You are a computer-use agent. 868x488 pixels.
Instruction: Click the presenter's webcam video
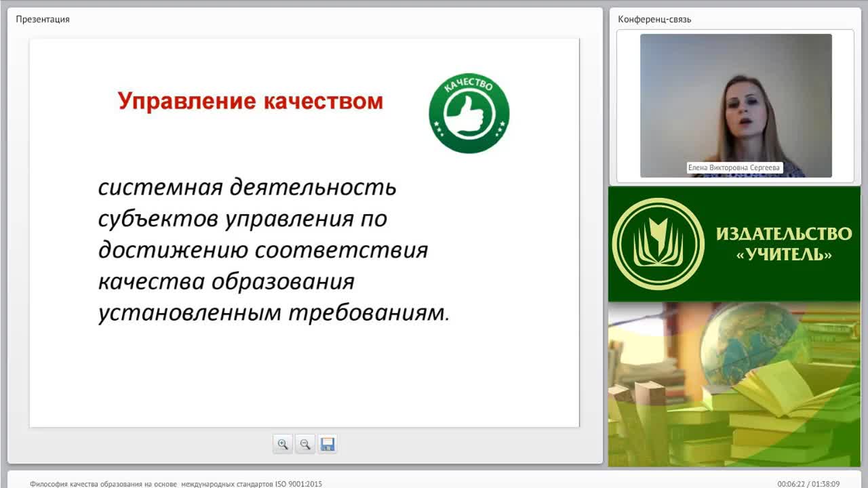pyautogui.click(x=736, y=106)
